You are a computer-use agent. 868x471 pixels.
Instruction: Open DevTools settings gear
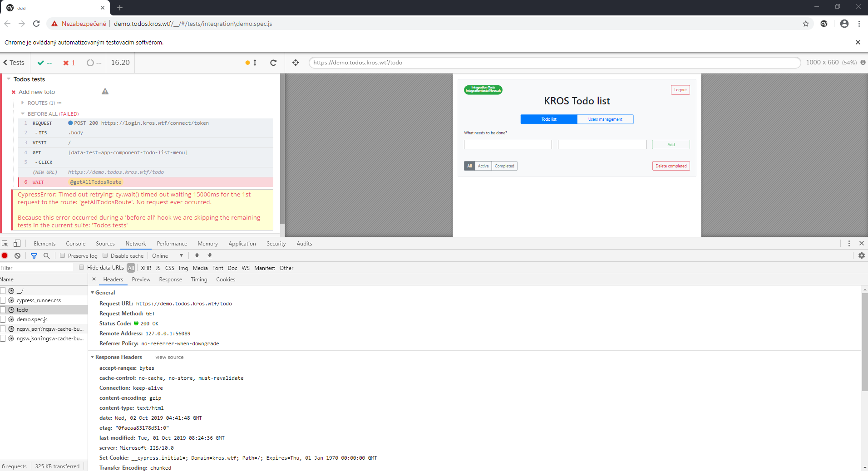pos(861,255)
